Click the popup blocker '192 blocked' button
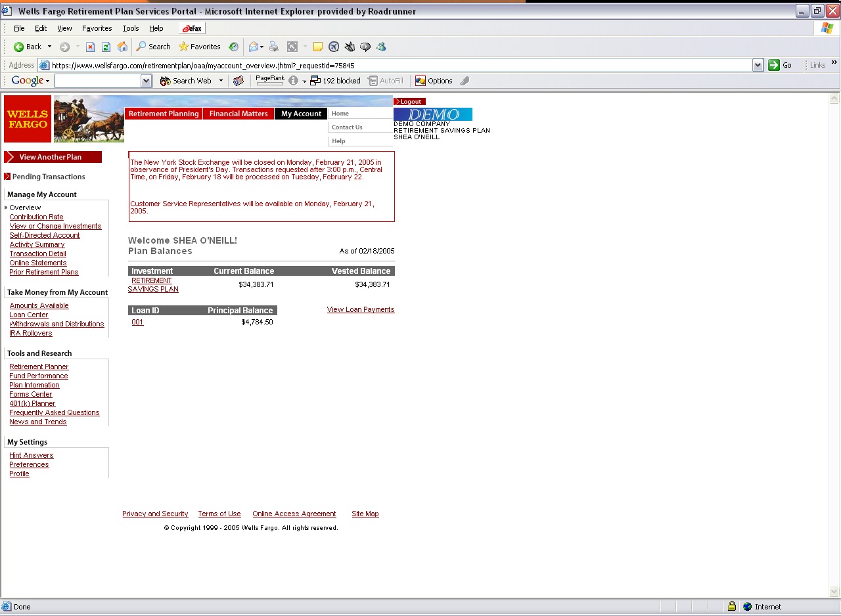This screenshot has width=841, height=616. [x=335, y=81]
